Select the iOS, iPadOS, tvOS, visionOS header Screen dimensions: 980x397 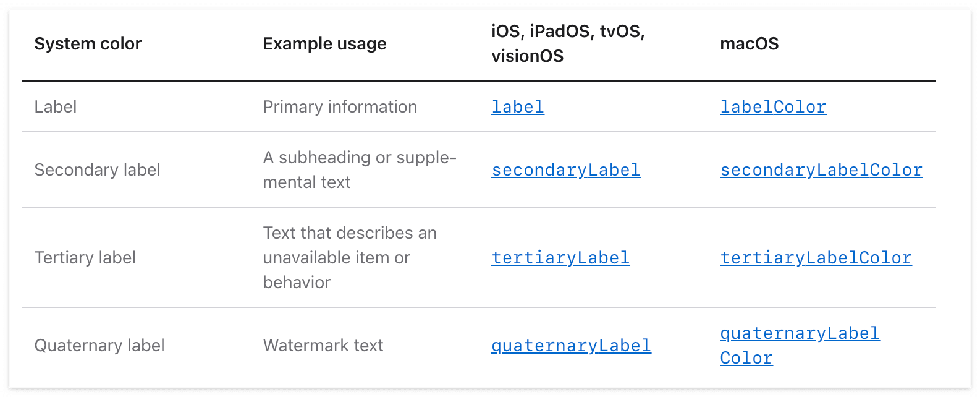click(x=568, y=44)
